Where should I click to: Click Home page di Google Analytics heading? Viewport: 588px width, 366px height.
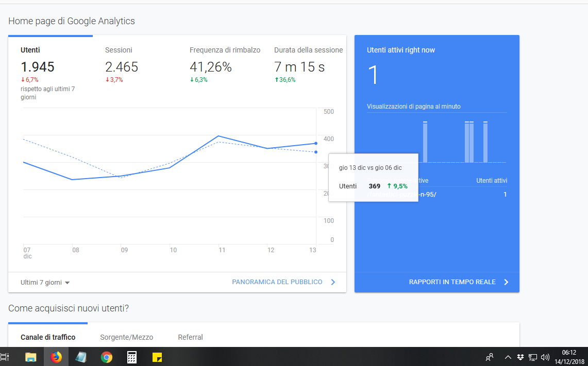tap(72, 21)
